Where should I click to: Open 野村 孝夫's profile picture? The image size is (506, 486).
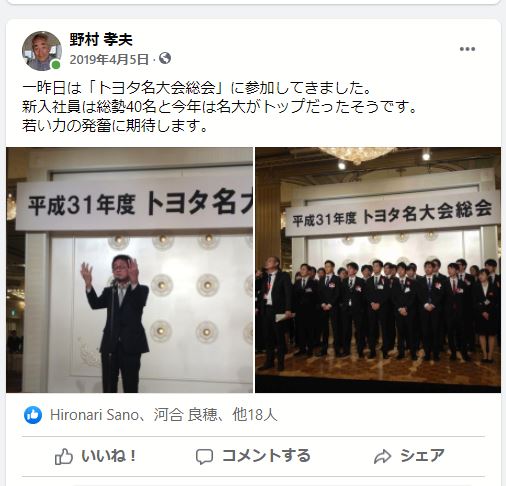[42, 51]
